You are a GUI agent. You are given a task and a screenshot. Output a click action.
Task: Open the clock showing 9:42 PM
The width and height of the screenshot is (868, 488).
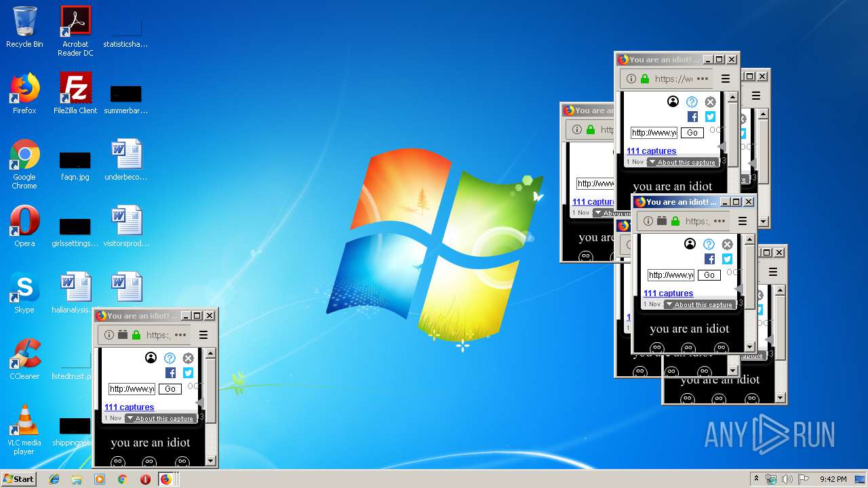(x=833, y=479)
